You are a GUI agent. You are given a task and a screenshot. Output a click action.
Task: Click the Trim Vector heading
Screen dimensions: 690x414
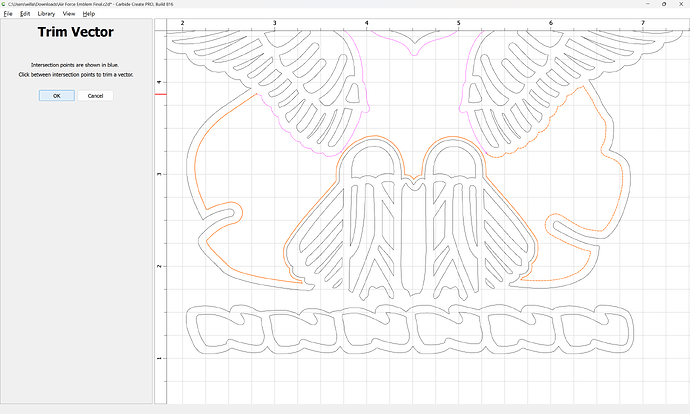pos(76,32)
